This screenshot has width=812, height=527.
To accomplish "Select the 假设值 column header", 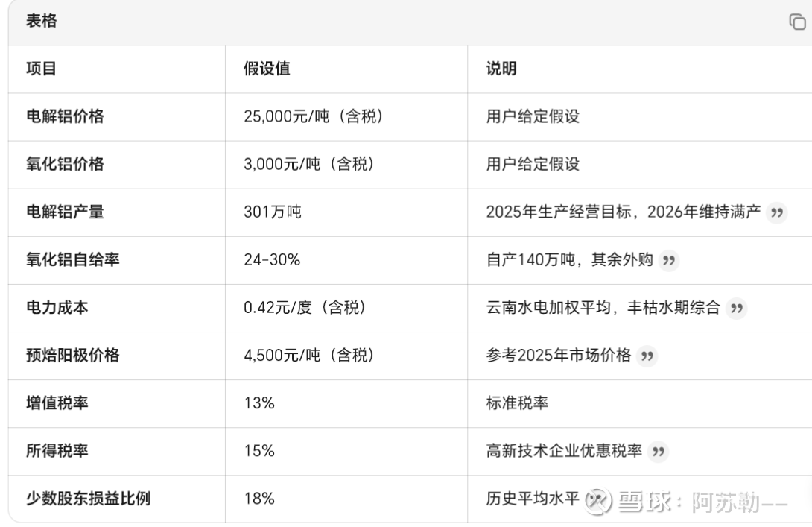I will pyautogui.click(x=267, y=69).
